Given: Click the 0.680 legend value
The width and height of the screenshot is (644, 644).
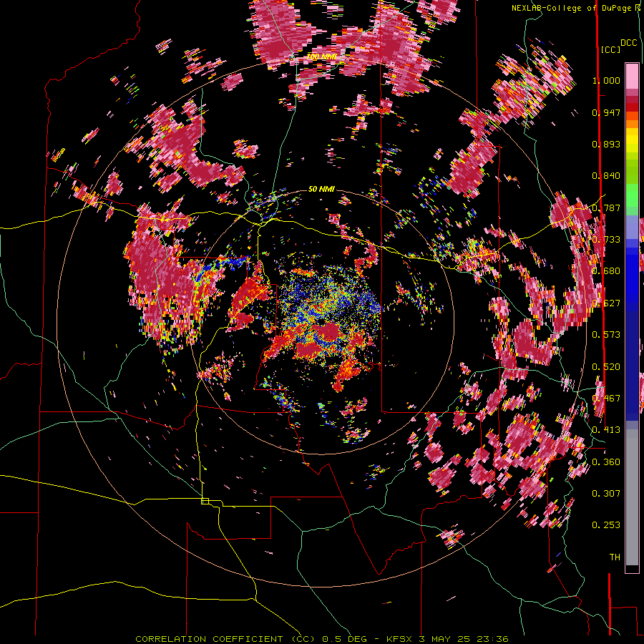Looking at the screenshot, I should (x=606, y=271).
